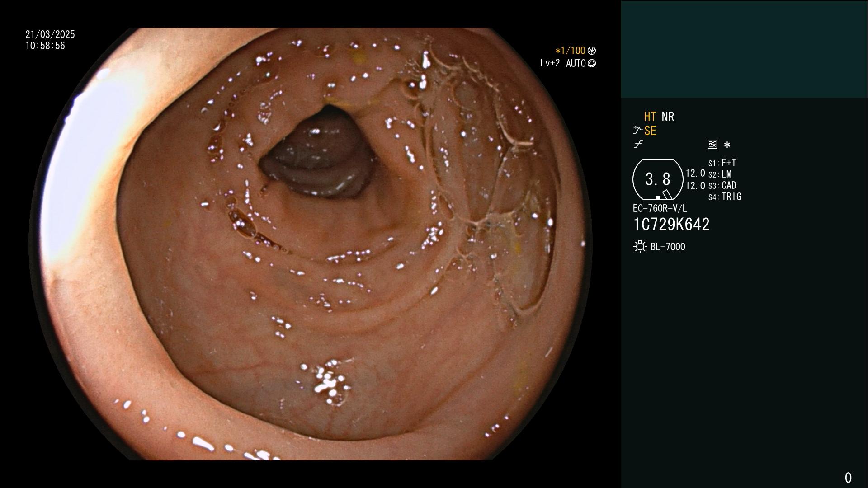Click the structure enhancement icon beside SE
Viewport: 868px width, 488px height.
(x=638, y=131)
